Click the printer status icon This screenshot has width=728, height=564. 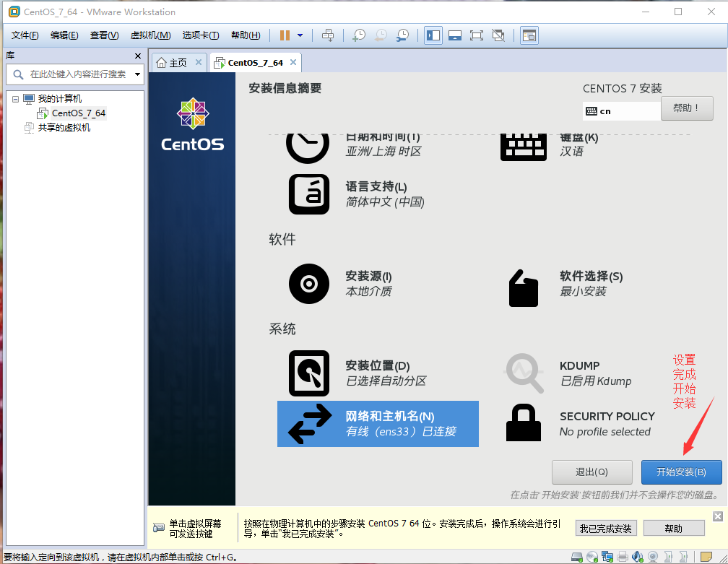[623, 557]
